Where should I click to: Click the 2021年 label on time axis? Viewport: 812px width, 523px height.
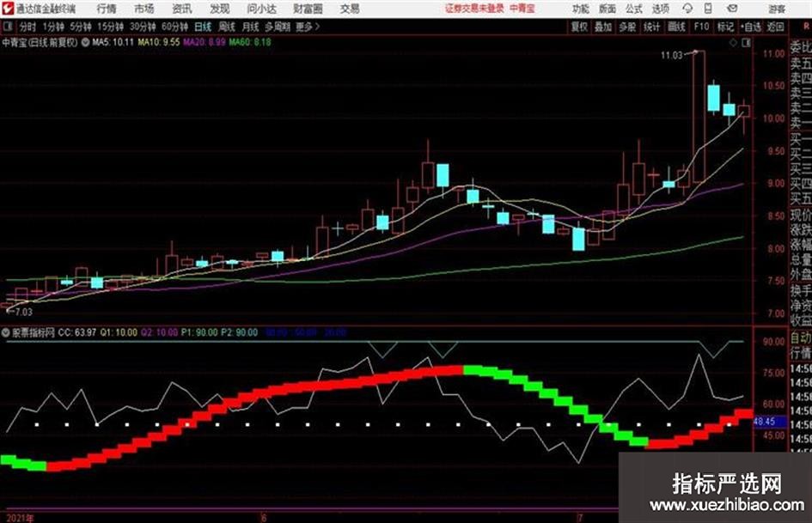(21, 518)
